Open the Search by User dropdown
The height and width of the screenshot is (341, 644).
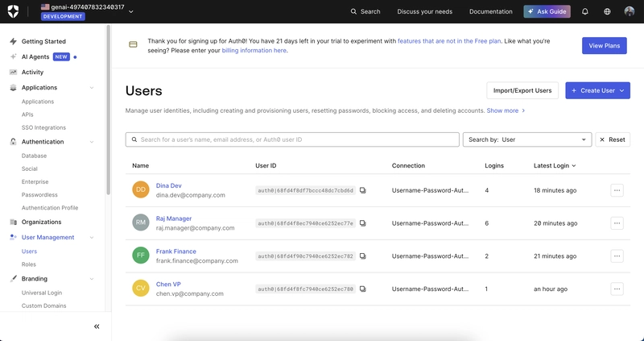(526, 139)
